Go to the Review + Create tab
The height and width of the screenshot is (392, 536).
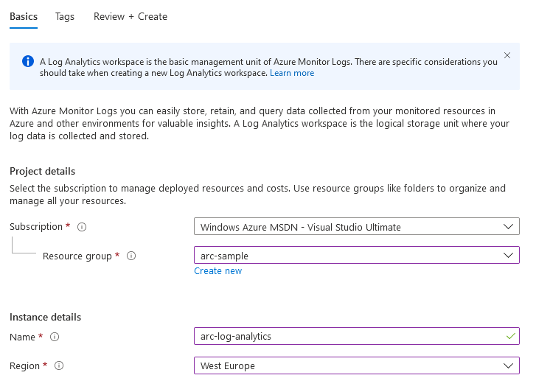coord(130,16)
